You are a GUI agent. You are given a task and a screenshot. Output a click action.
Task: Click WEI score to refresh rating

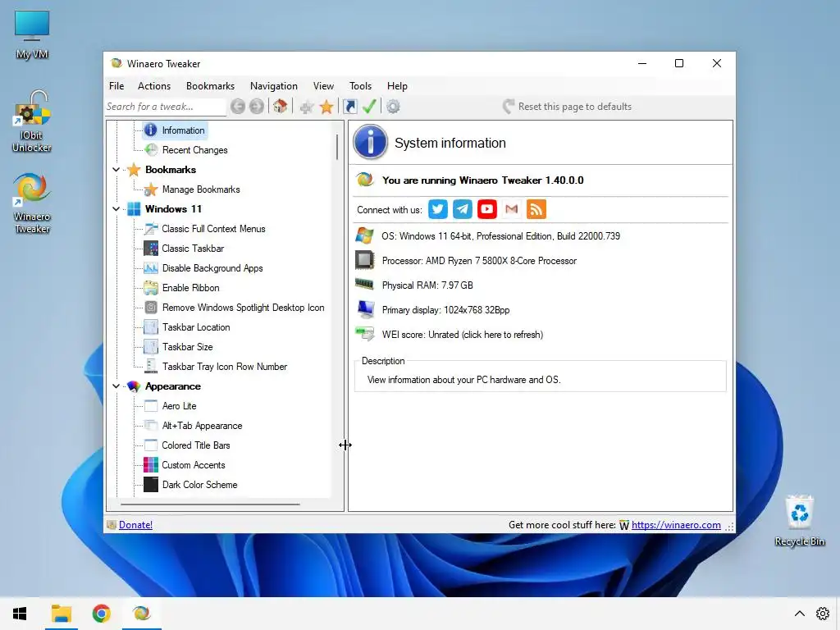(463, 335)
